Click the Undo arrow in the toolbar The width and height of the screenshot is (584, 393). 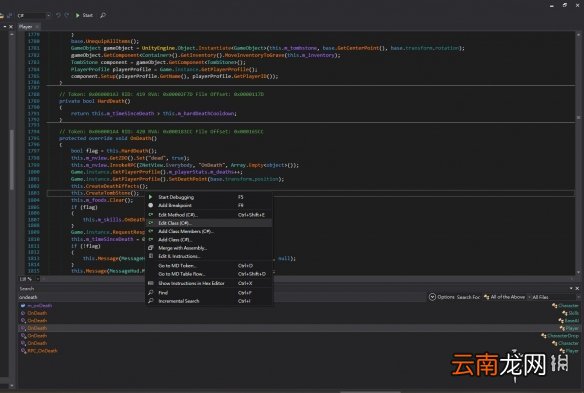click(x=58, y=15)
